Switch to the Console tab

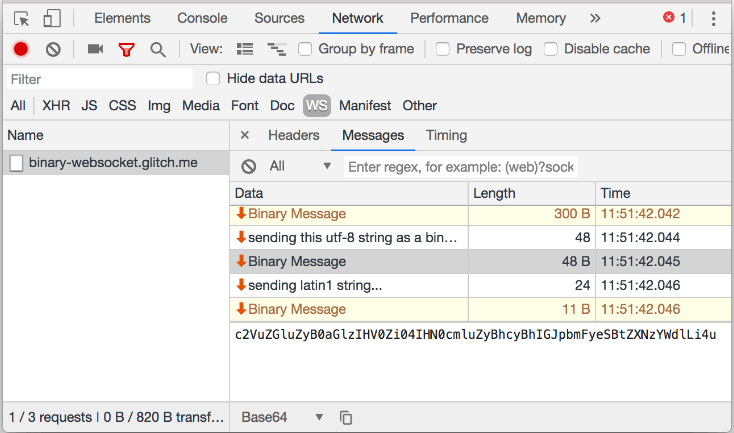coord(202,18)
